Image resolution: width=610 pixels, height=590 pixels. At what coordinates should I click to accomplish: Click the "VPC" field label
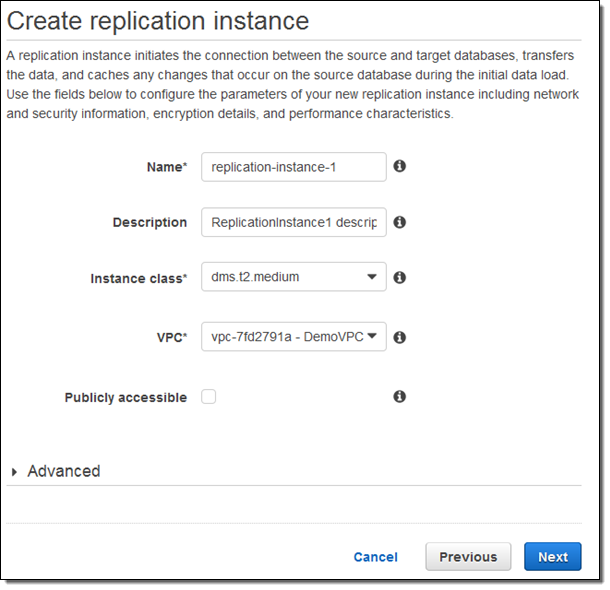point(169,338)
